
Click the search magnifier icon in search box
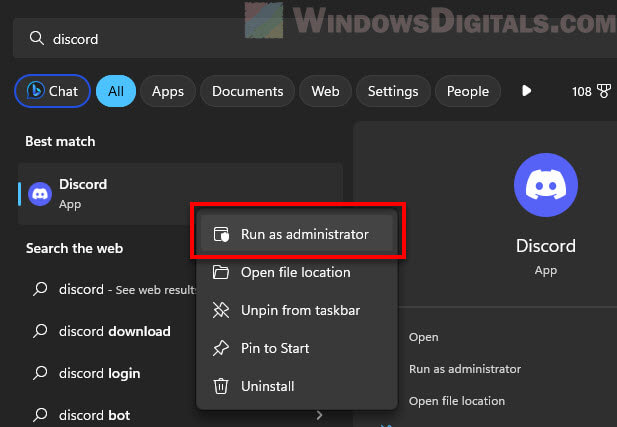(x=37, y=39)
